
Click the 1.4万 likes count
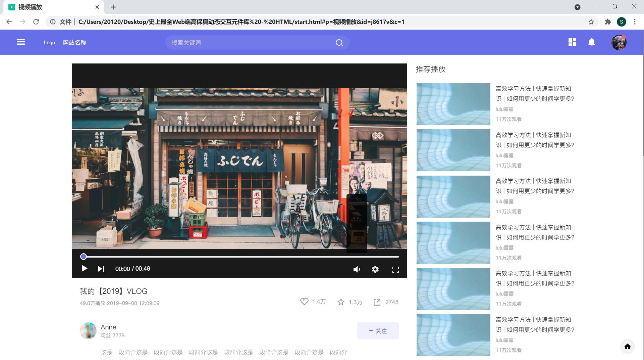319,302
